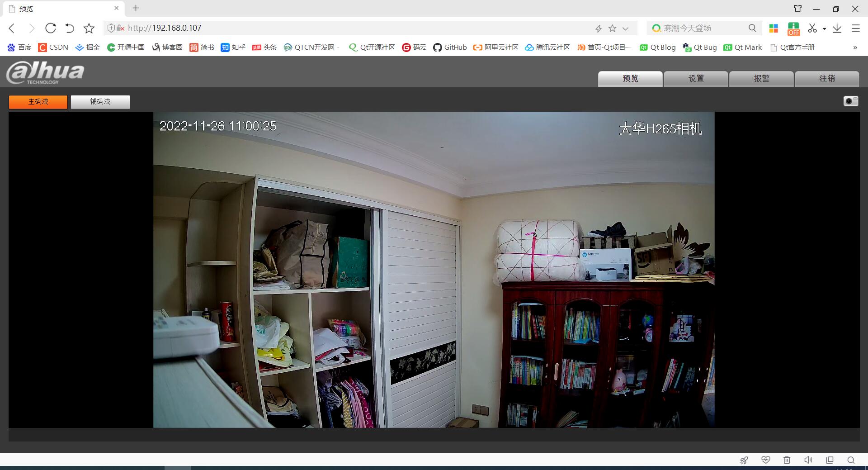868x470 pixels.
Task: Click the rocket accelerator icon in status bar
Action: [744, 460]
